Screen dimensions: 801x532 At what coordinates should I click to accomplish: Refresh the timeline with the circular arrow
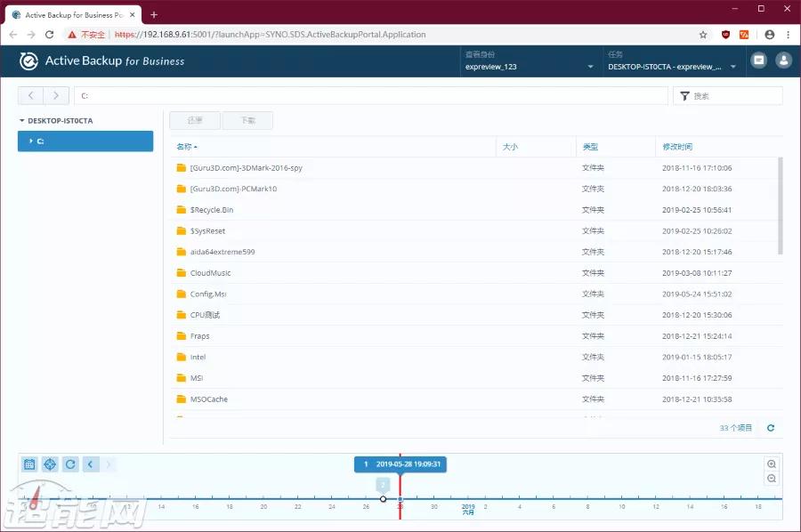(70, 464)
